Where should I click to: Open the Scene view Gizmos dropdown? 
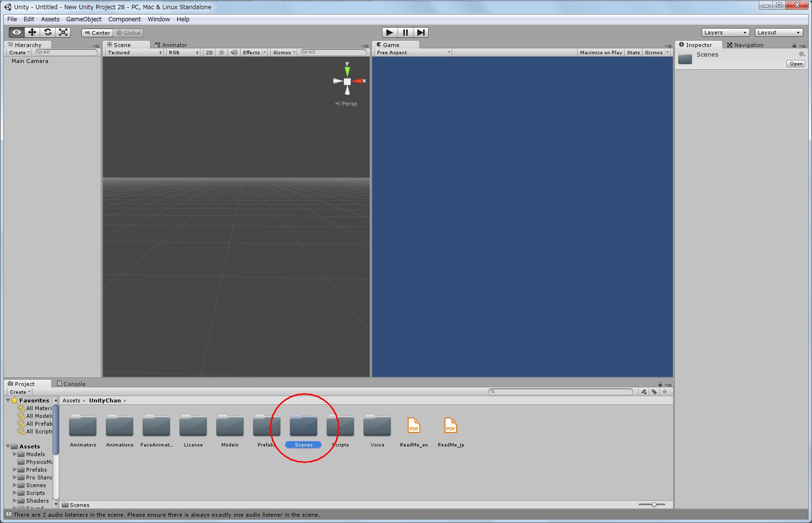point(284,52)
